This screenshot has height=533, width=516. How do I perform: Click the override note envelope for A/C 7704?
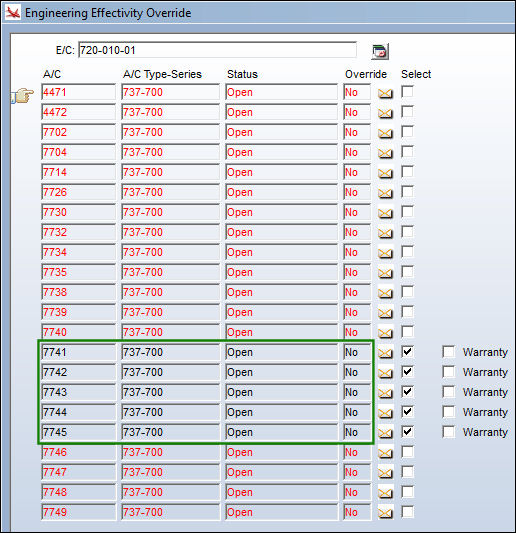point(385,153)
